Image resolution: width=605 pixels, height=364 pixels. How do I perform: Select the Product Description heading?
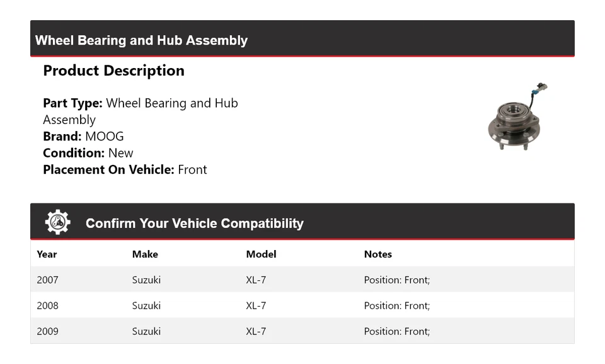pyautogui.click(x=113, y=71)
